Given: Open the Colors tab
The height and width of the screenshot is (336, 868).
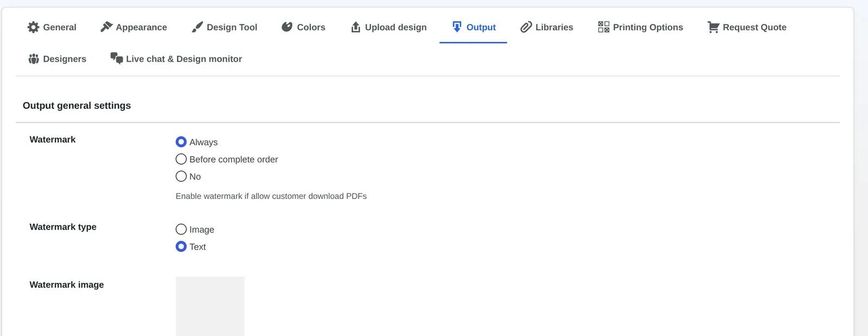Looking at the screenshot, I should click(303, 27).
